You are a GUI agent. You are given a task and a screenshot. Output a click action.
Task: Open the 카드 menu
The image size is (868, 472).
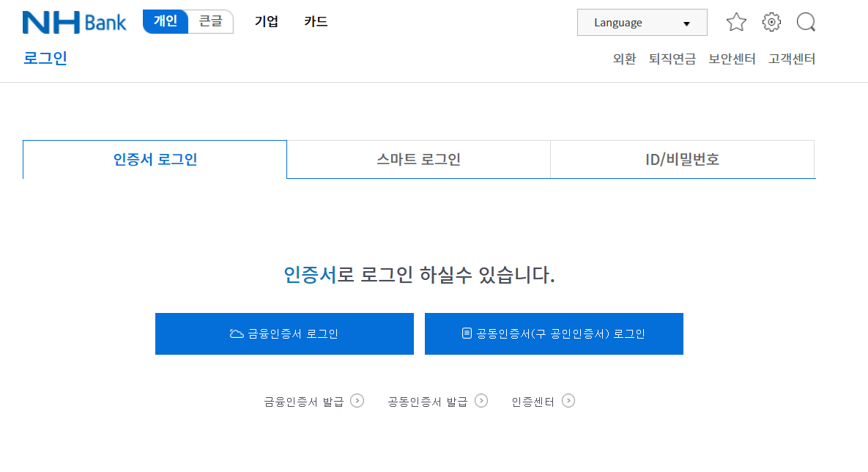click(315, 22)
